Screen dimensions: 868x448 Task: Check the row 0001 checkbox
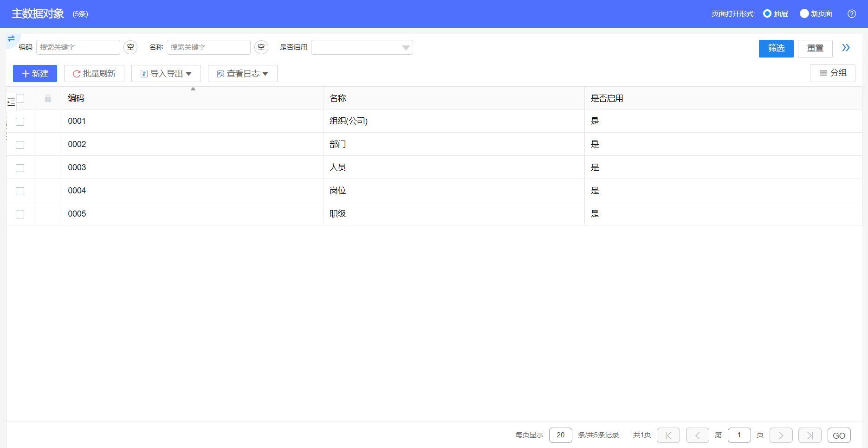(20, 122)
